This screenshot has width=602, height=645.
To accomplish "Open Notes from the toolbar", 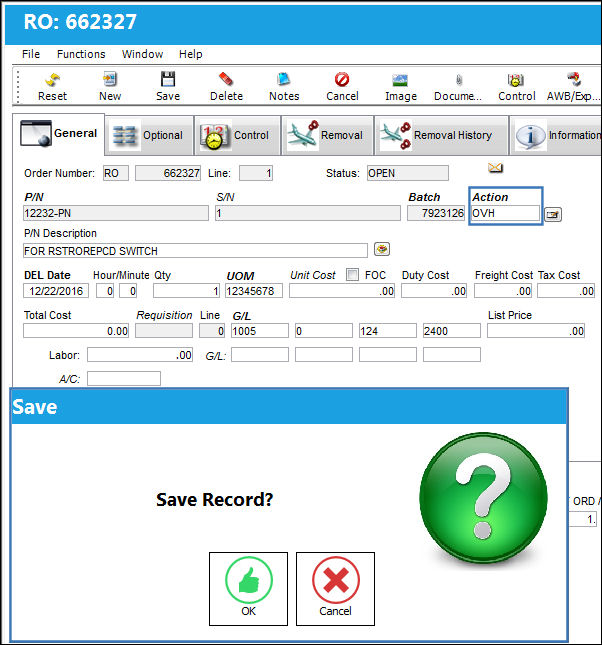I will pyautogui.click(x=284, y=87).
